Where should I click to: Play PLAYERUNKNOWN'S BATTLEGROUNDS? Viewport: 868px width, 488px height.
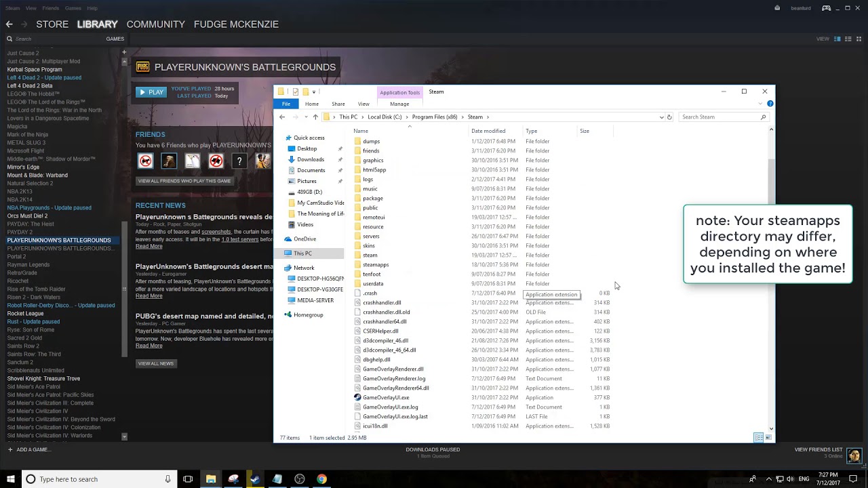pyautogui.click(x=151, y=92)
